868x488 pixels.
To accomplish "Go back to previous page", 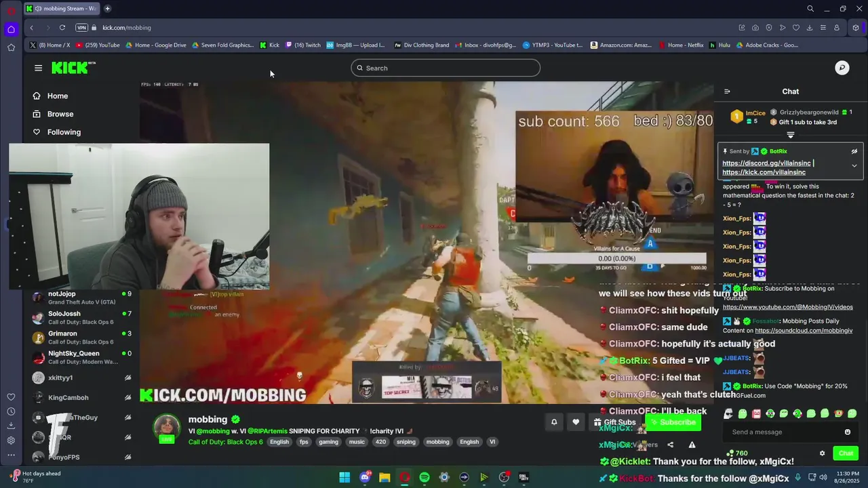I will click(x=31, y=28).
